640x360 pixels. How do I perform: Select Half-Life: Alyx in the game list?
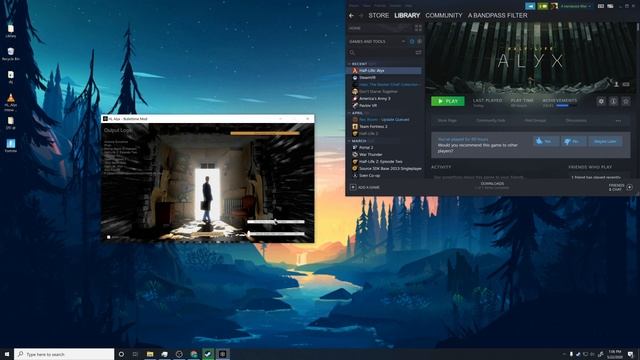[x=384, y=71]
